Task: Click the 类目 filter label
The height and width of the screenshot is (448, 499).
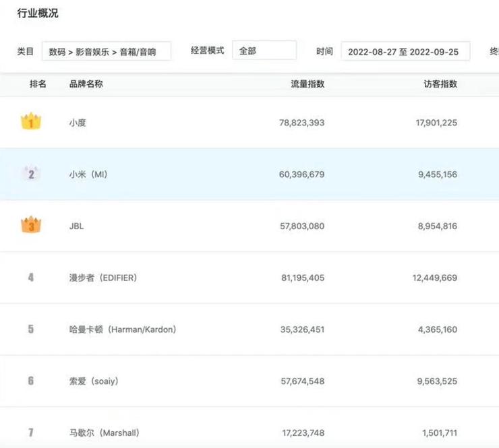Action: (26, 51)
